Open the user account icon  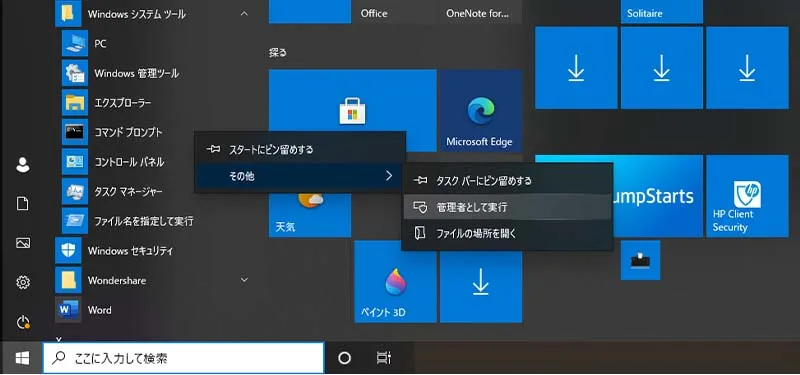coord(23,165)
